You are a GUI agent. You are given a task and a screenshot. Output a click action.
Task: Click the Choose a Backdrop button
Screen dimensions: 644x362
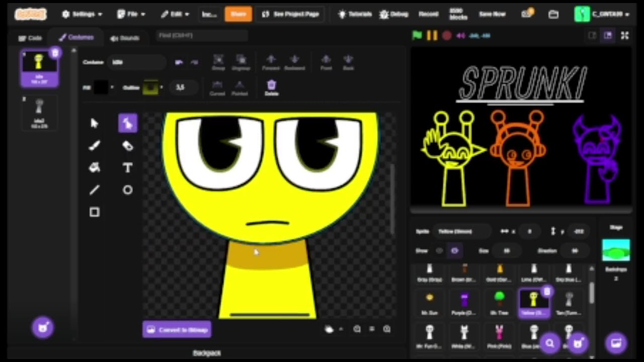[616, 343]
